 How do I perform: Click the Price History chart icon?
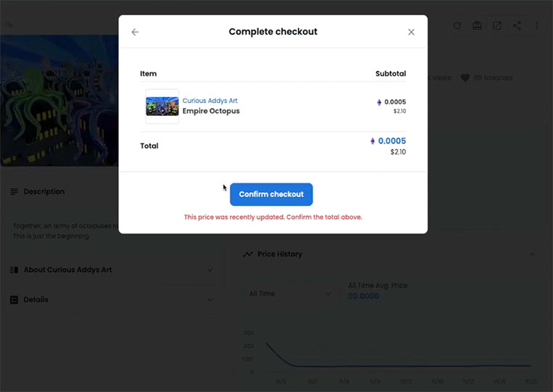[248, 254]
